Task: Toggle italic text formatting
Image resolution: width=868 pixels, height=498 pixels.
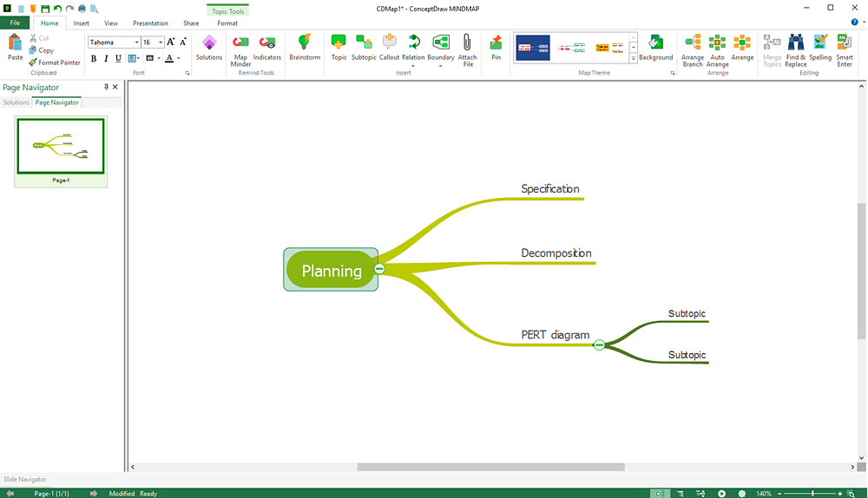Action: coord(106,59)
